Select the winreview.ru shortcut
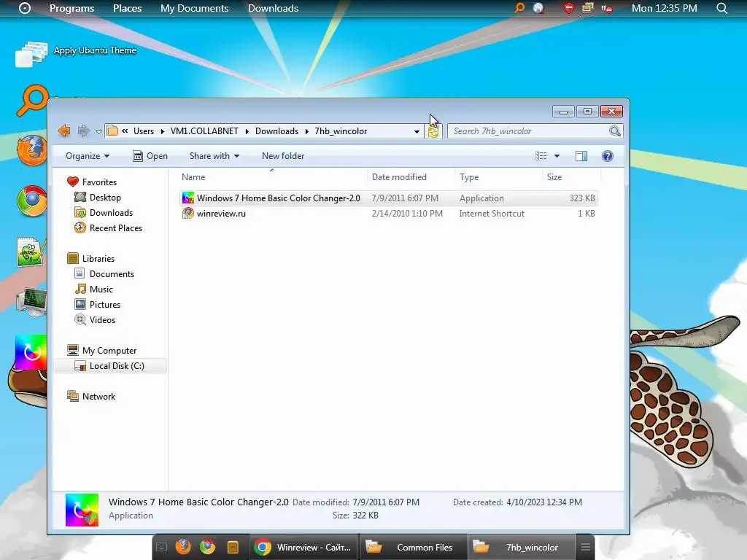Screen dimensions: 747x560 (x=388, y=214)
